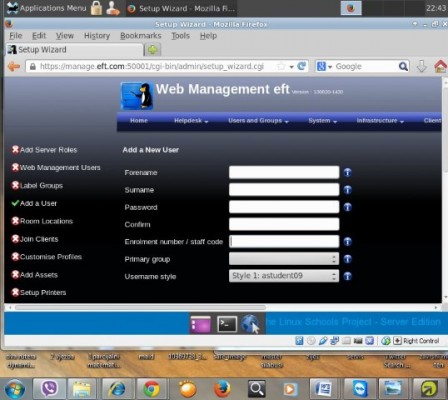Open the Help menu

tap(208, 36)
